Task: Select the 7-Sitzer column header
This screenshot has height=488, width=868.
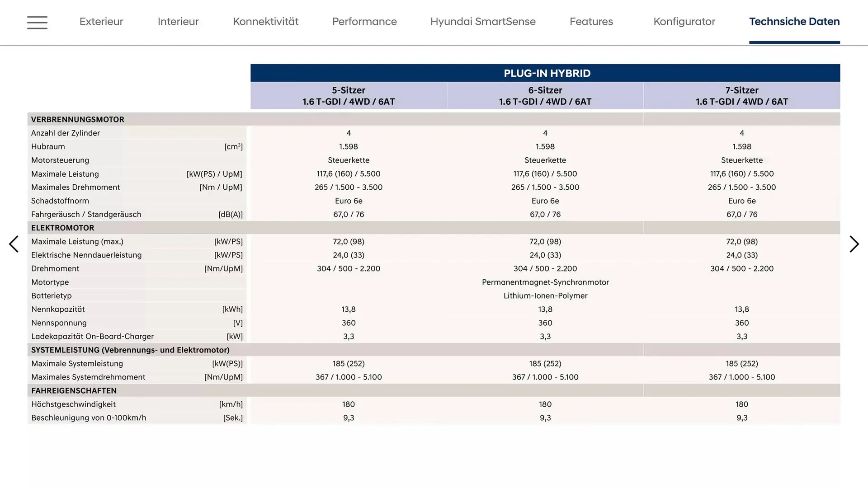Action: click(741, 95)
